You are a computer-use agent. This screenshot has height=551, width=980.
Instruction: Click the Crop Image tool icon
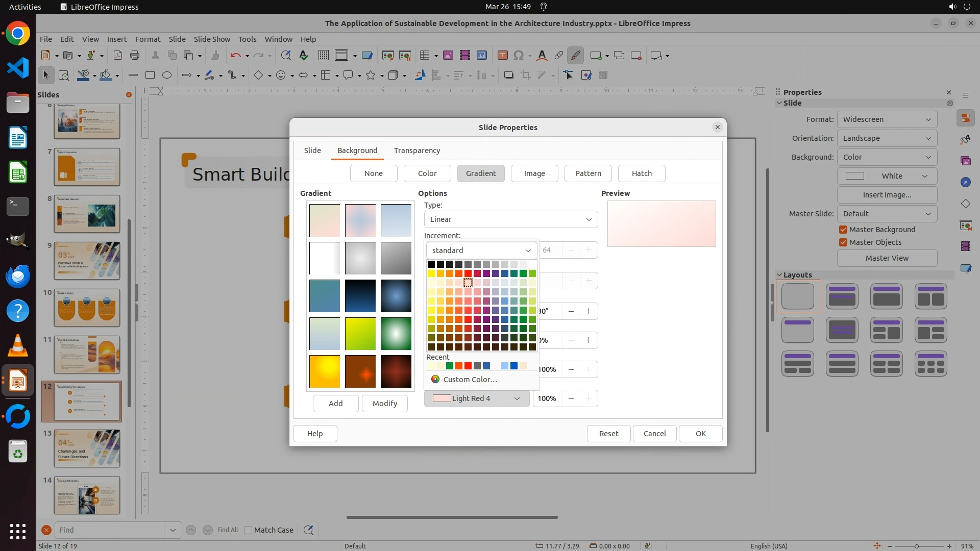(526, 76)
